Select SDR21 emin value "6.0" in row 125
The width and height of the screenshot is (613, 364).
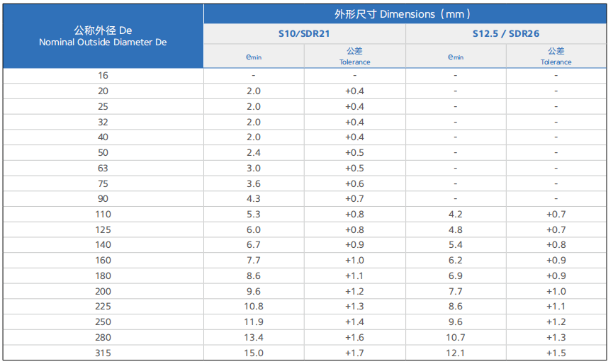[254, 229]
